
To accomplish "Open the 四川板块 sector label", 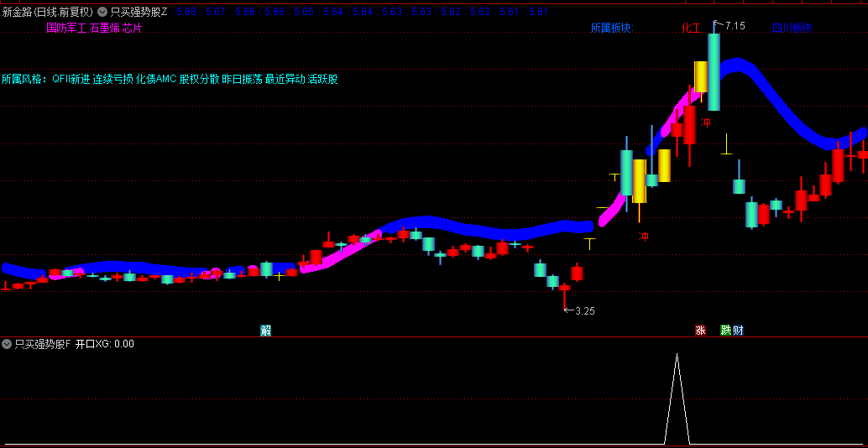I will click(x=792, y=28).
